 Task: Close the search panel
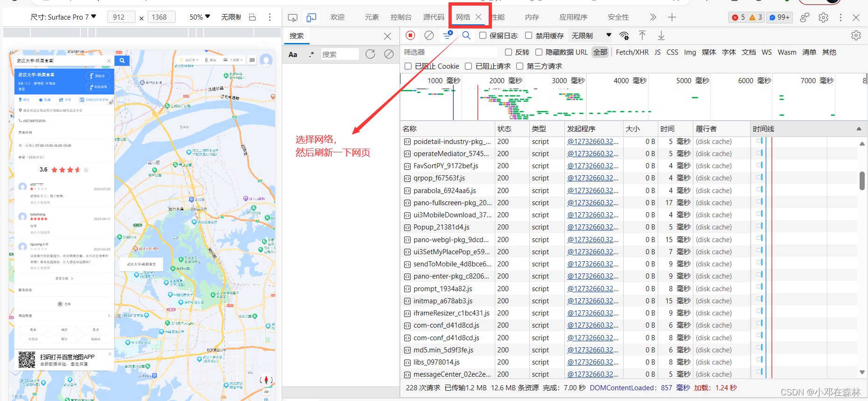pos(387,36)
